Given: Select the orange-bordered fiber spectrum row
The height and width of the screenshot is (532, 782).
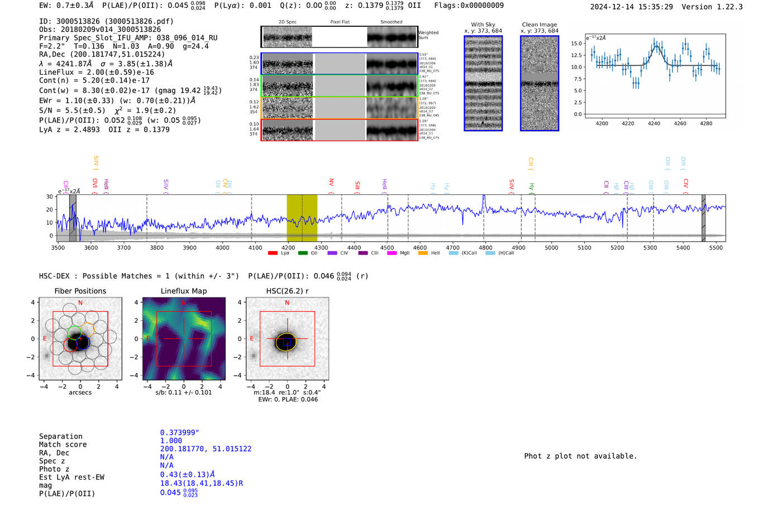Looking at the screenshot, I should pyautogui.click(x=339, y=108).
